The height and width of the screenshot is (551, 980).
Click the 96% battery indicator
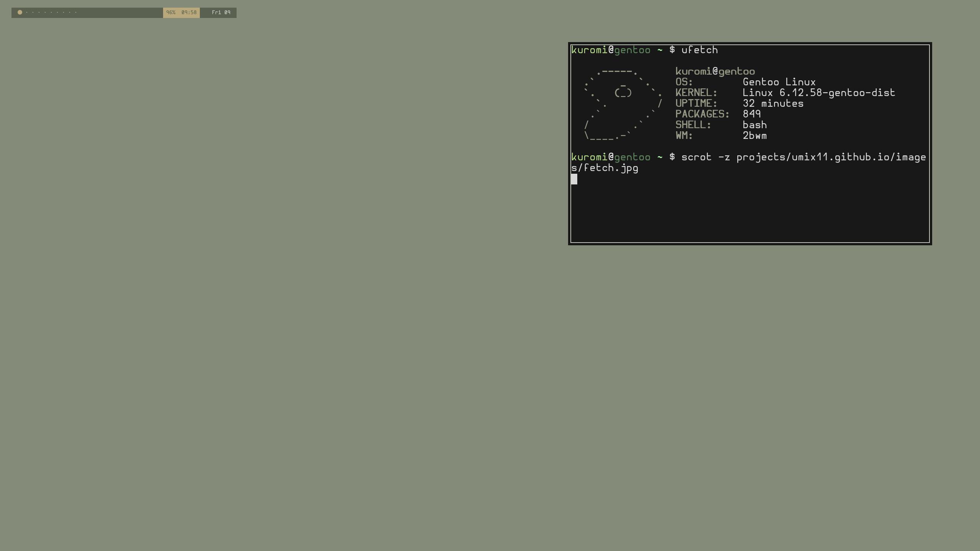coord(171,13)
